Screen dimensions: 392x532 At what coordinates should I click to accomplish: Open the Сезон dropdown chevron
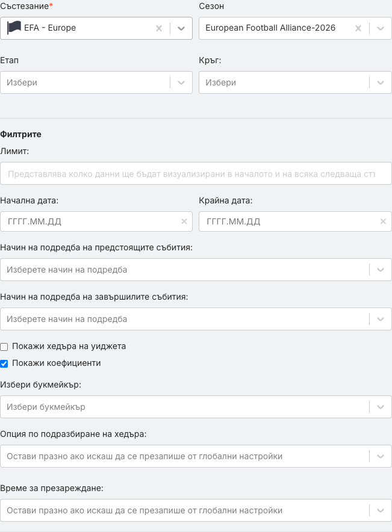pos(381,28)
